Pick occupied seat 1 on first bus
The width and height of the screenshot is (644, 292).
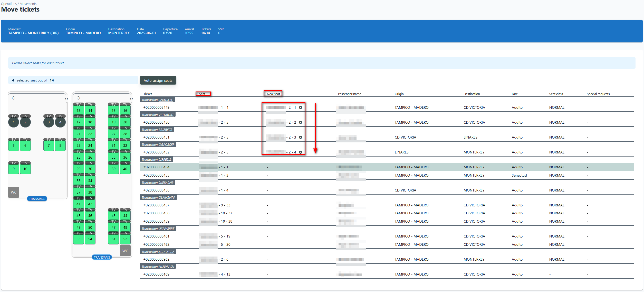(14, 122)
